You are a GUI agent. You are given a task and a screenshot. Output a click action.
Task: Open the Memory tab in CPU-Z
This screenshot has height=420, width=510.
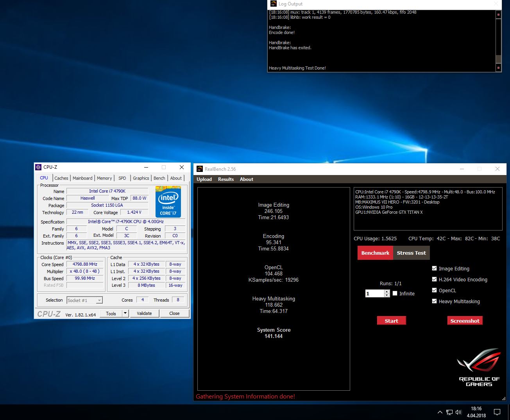coord(104,178)
